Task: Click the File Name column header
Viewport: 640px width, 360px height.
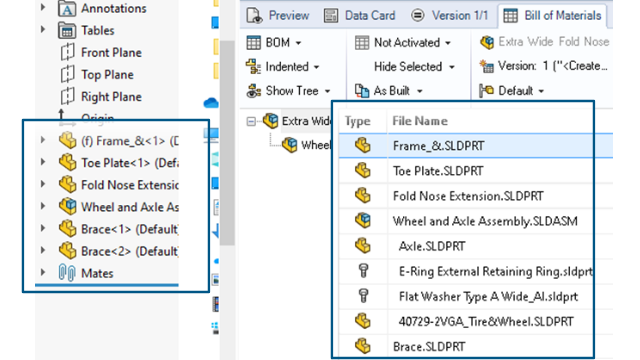Action: point(420,121)
